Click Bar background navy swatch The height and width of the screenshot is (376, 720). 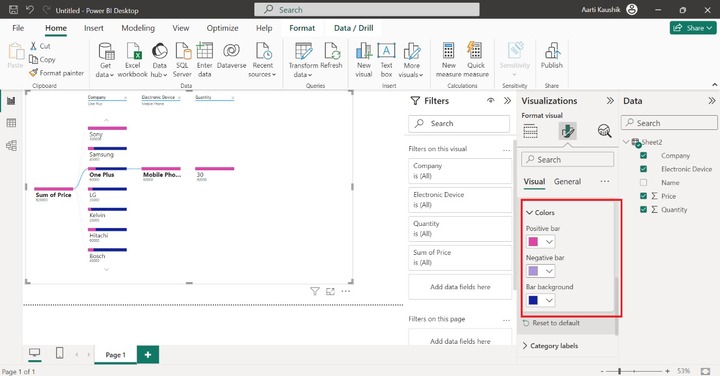[x=533, y=300]
